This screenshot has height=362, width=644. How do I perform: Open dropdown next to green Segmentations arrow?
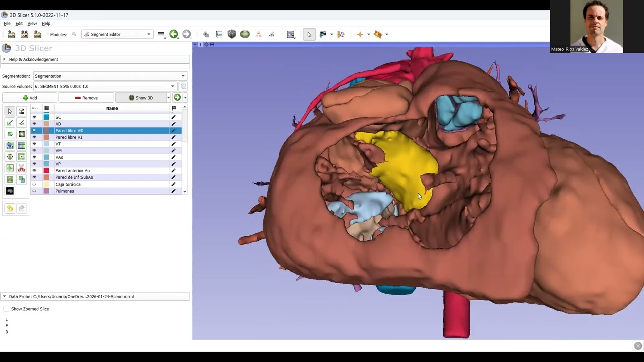(x=185, y=98)
